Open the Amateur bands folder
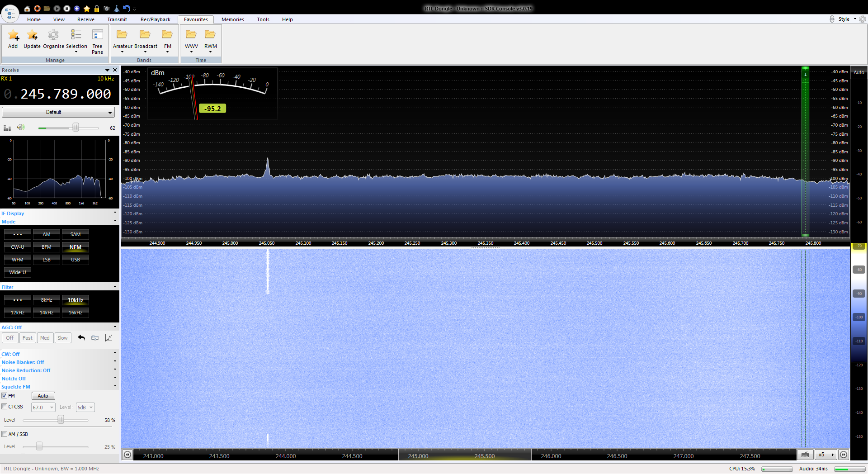 (x=122, y=41)
